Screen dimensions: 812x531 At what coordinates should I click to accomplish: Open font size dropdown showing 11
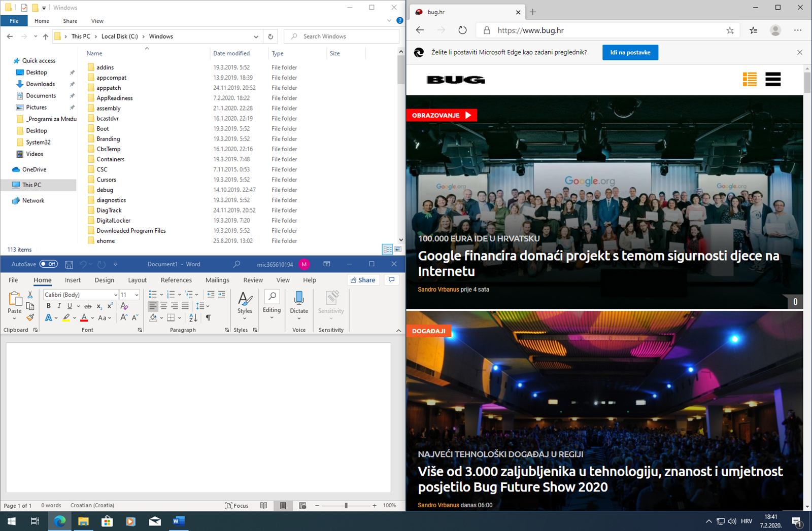pyautogui.click(x=137, y=295)
